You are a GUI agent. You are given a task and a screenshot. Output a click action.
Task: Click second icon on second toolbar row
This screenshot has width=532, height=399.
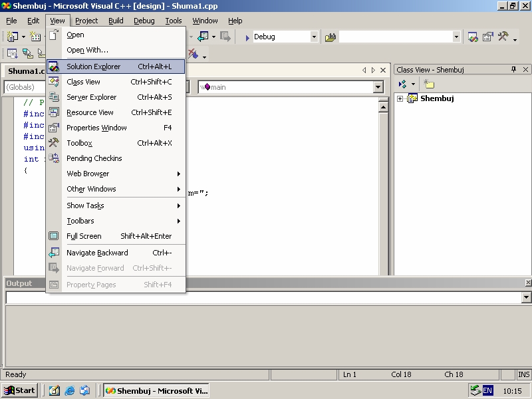click(27, 54)
